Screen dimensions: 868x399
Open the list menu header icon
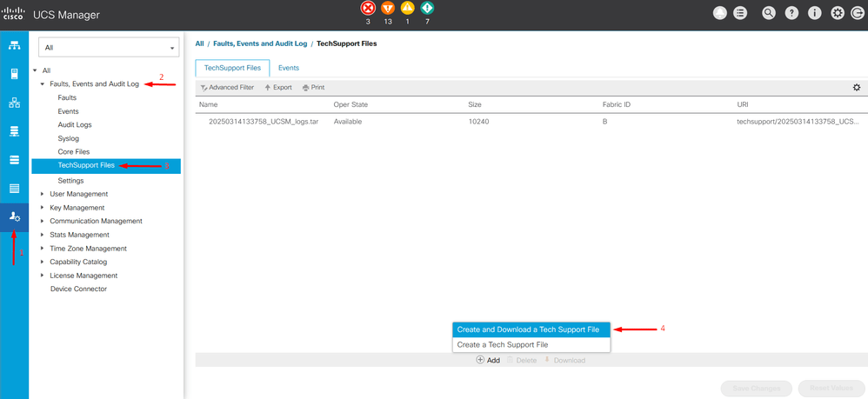[739, 14]
